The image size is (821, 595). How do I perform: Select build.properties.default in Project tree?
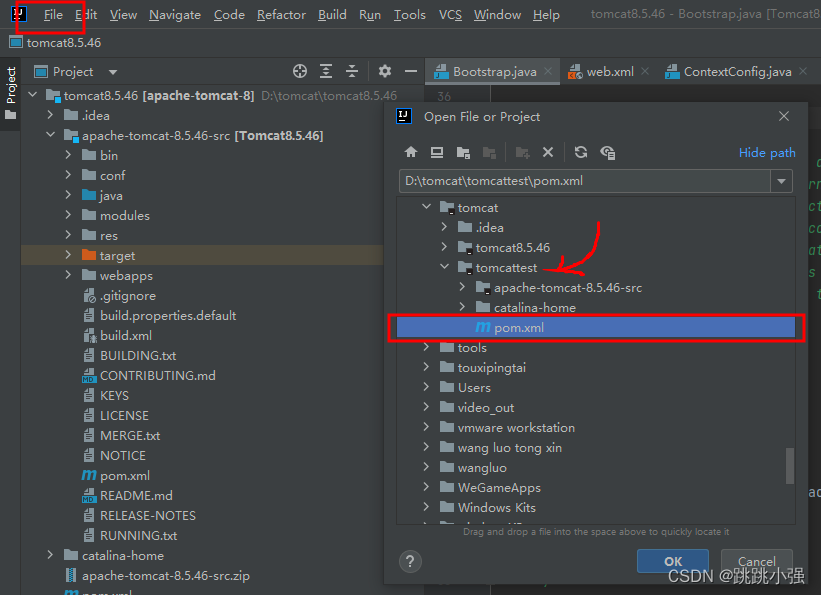click(168, 315)
